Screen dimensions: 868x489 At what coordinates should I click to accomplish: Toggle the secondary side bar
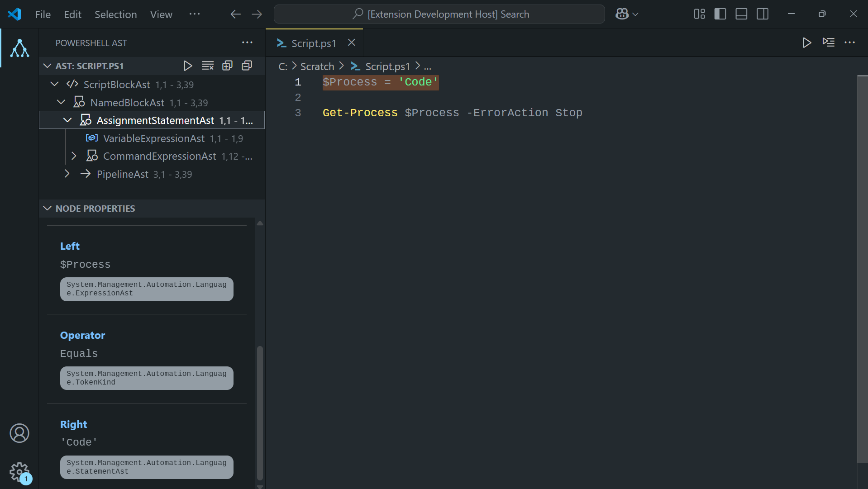(763, 14)
